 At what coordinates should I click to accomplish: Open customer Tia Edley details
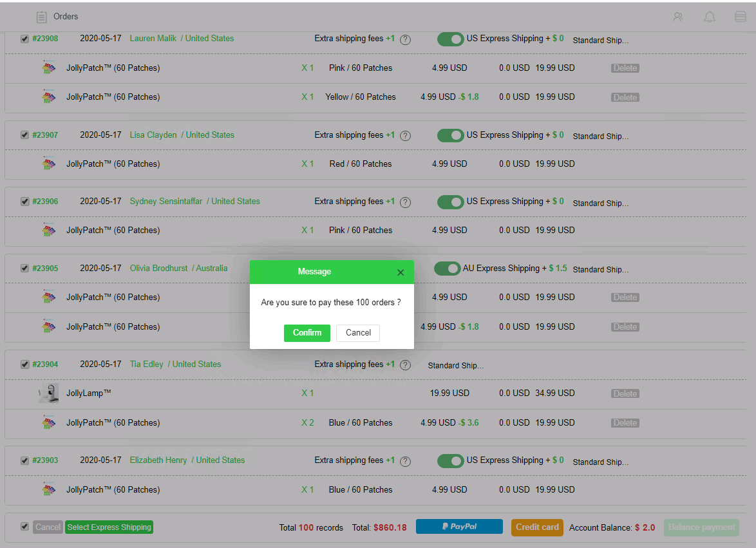click(147, 364)
